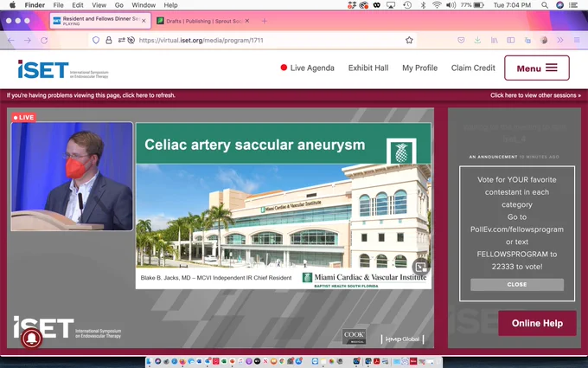Open the Help menu

point(170,5)
